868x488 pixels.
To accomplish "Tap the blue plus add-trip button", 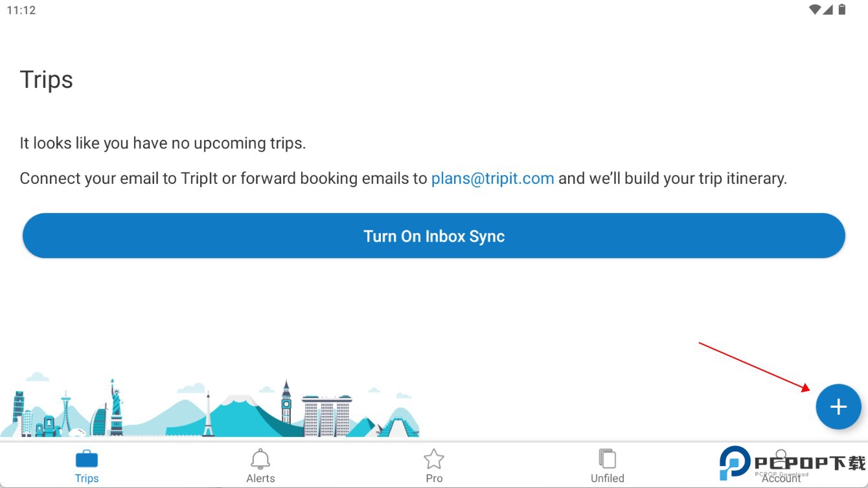I will [x=838, y=406].
